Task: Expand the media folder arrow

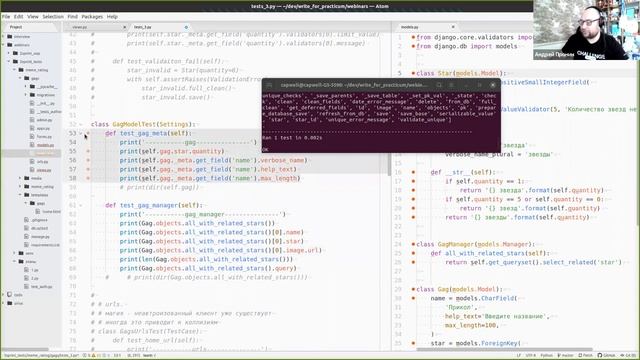Action: click(x=20, y=178)
